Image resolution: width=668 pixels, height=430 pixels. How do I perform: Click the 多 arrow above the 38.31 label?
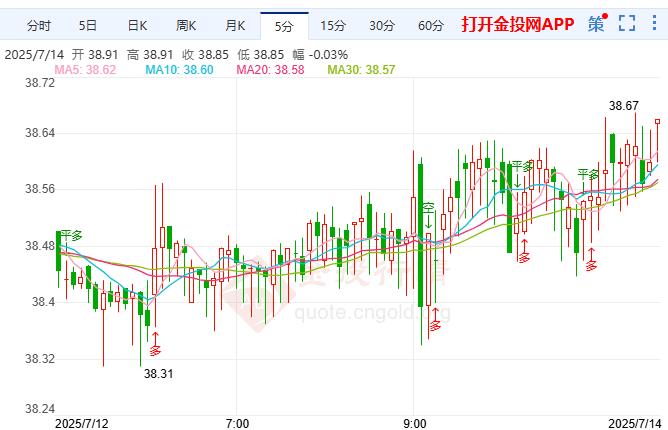155,346
